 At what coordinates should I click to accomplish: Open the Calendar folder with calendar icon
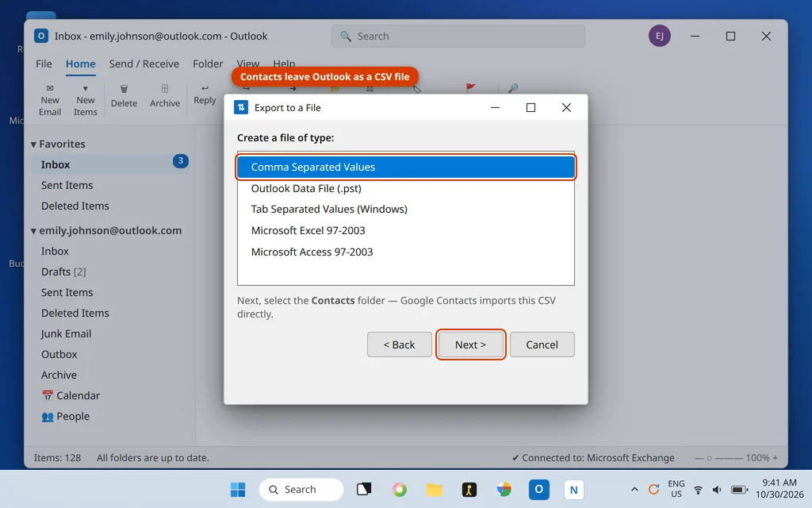(71, 395)
